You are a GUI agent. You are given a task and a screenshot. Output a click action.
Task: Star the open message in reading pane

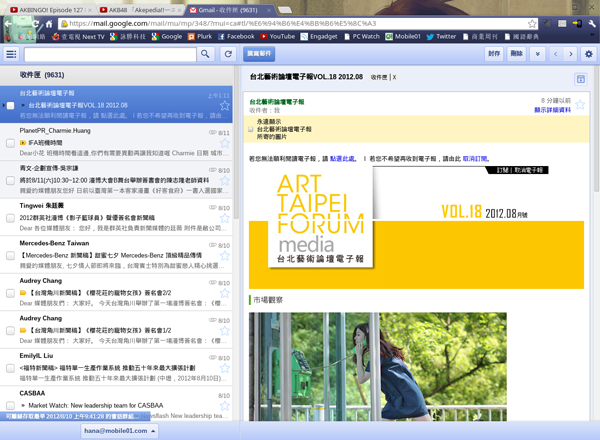coord(580,104)
